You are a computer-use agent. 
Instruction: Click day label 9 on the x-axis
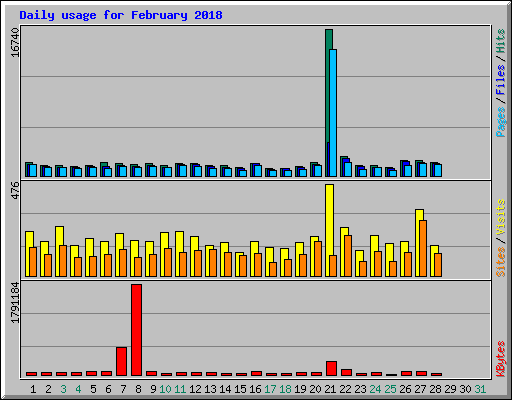tap(153, 389)
